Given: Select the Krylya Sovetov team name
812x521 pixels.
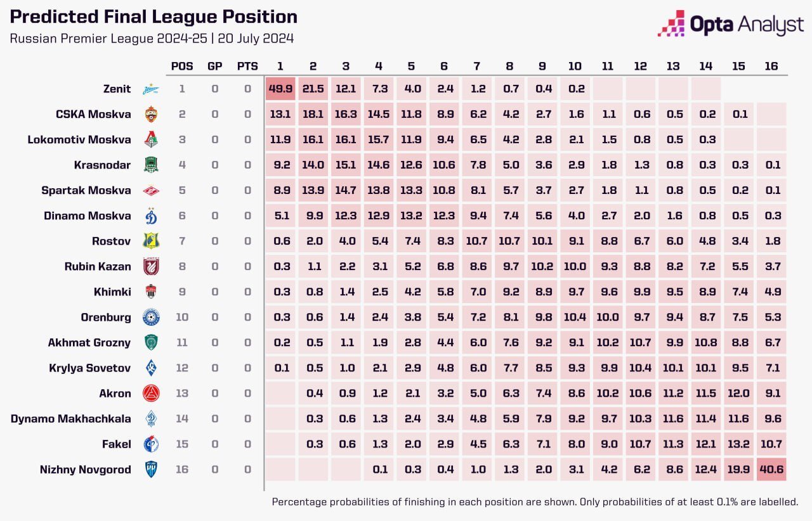Looking at the screenshot, I should coord(89,368).
